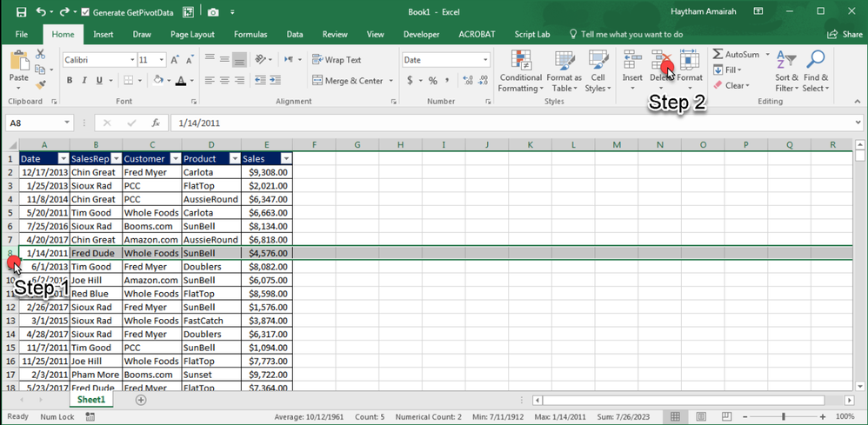
Task: Switch to Page Layout view in status bar
Action: 701,416
